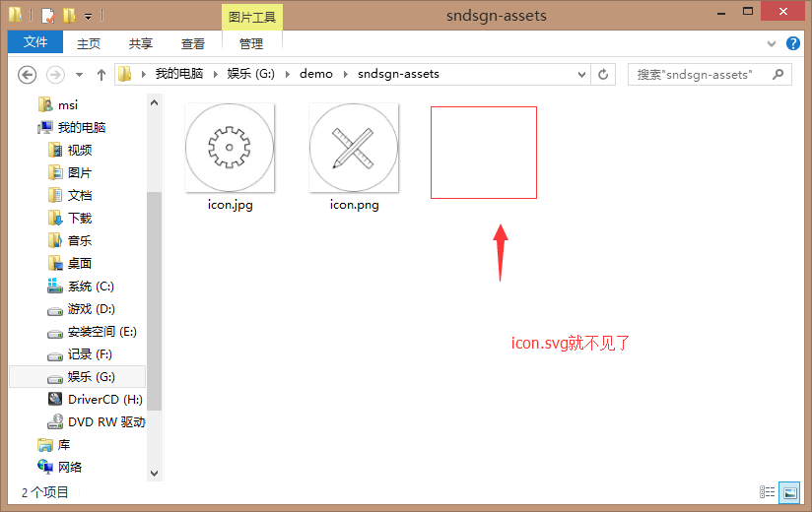This screenshot has width=812, height=512.
Task: Open the quick access toolbar customize dropdown
Action: (89, 17)
